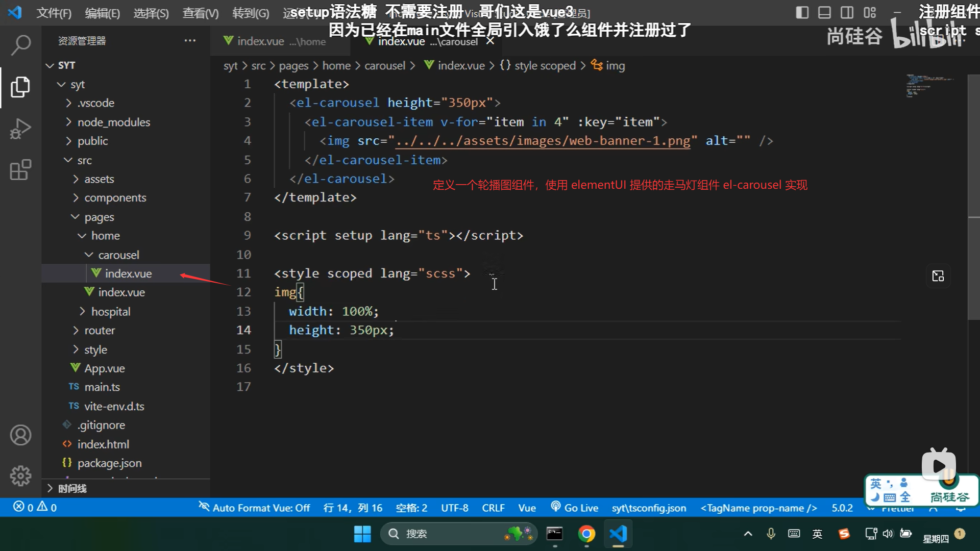Image resolution: width=980 pixels, height=551 pixels.
Task: Expand the node_modules folder
Action: click(113, 122)
